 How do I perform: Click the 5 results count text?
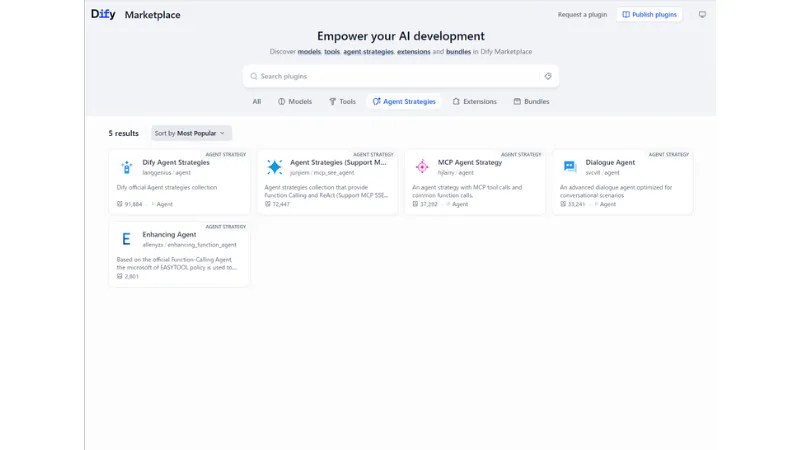(123, 133)
